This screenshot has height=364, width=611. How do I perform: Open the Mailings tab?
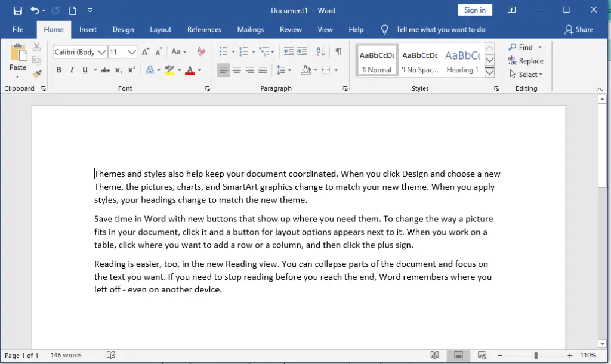pos(250,29)
